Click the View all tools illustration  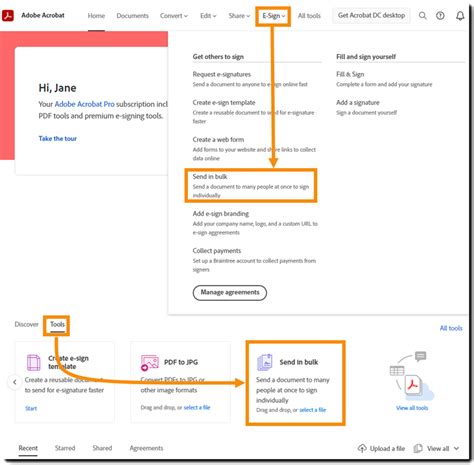[412, 376]
